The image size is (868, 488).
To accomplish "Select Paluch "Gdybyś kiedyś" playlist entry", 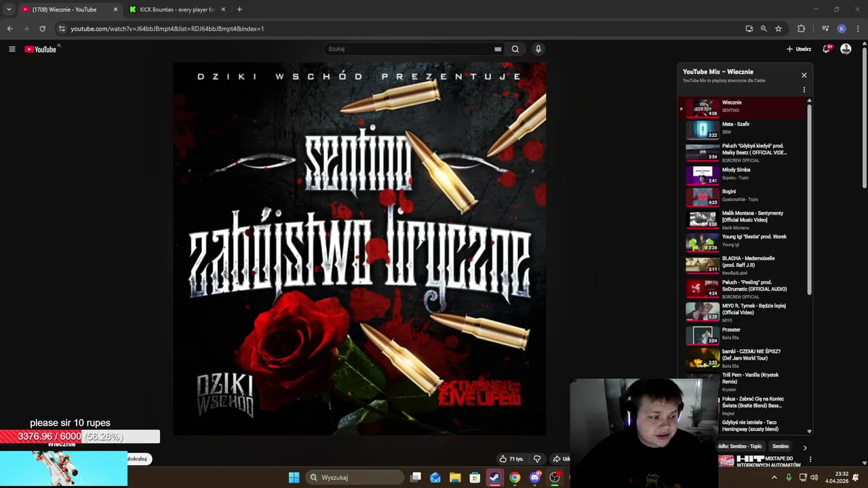I will [744, 152].
